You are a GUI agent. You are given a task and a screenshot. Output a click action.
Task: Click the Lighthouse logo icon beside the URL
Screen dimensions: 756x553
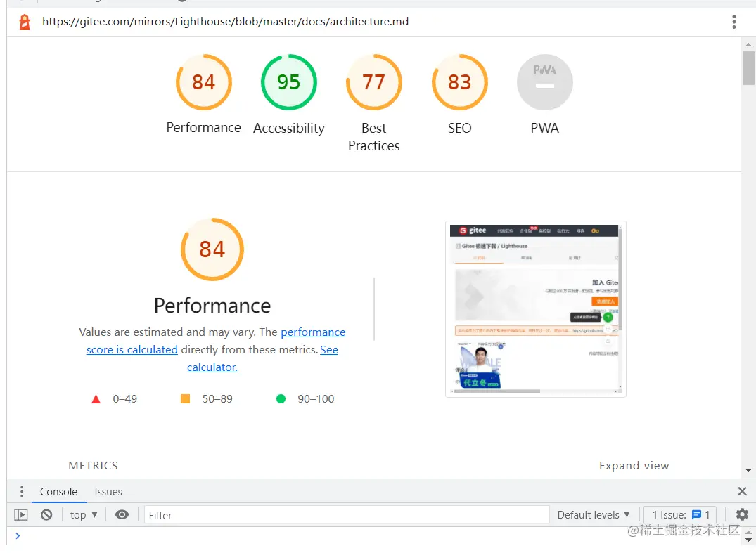25,22
